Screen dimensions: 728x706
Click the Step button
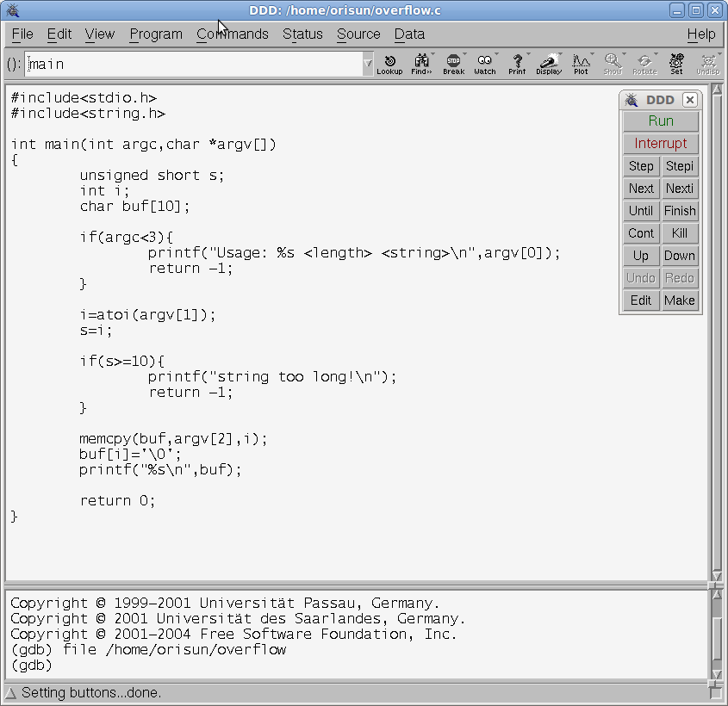pyautogui.click(x=641, y=166)
